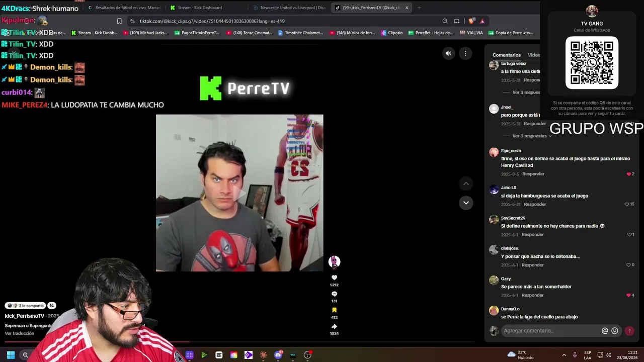Open the Música de fondo bookmark
The width and height of the screenshot is (644, 362).
352,33
